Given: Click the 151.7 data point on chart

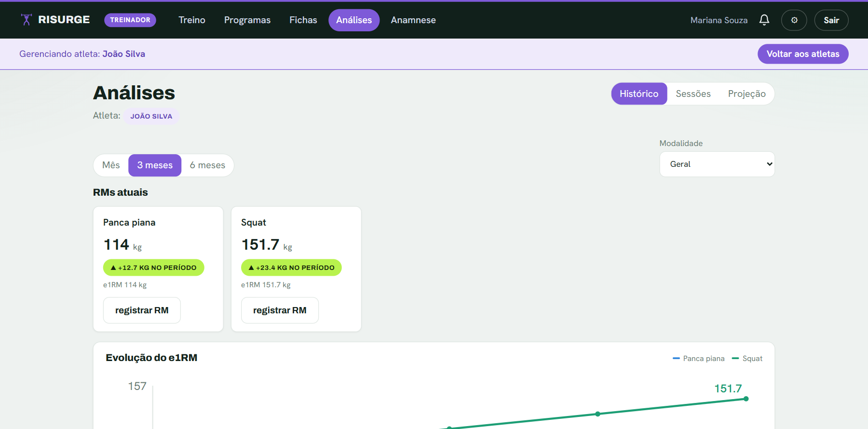Looking at the screenshot, I should point(746,399).
